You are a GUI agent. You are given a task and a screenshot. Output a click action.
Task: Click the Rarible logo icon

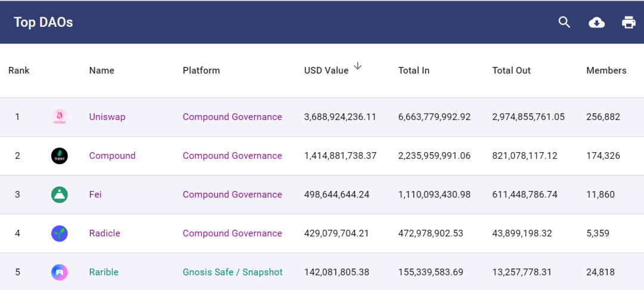(x=60, y=272)
